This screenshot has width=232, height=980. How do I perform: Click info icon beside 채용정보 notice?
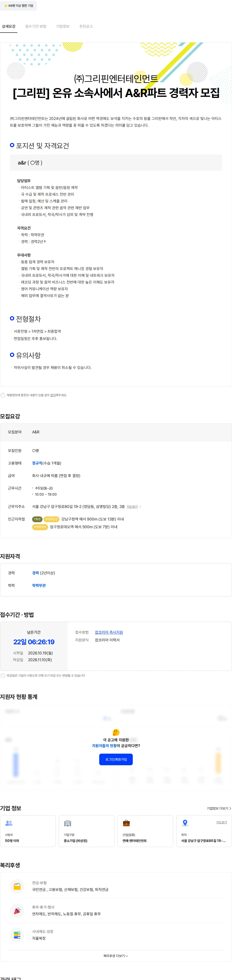click(3, 395)
